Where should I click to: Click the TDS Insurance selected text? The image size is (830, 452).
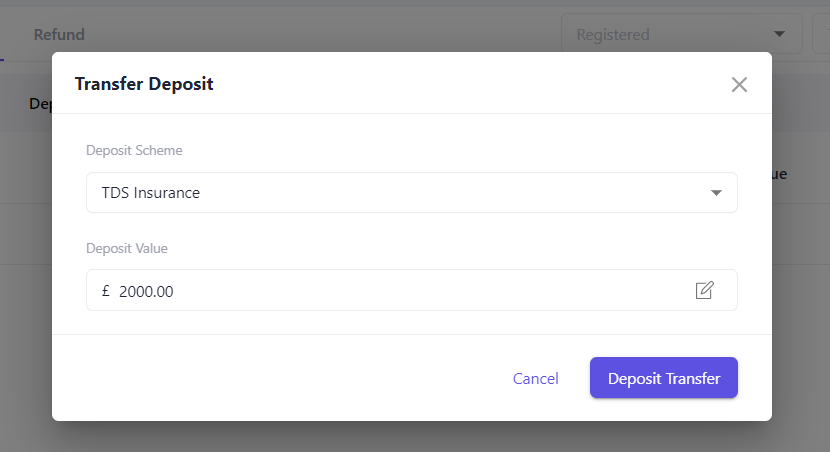point(151,193)
